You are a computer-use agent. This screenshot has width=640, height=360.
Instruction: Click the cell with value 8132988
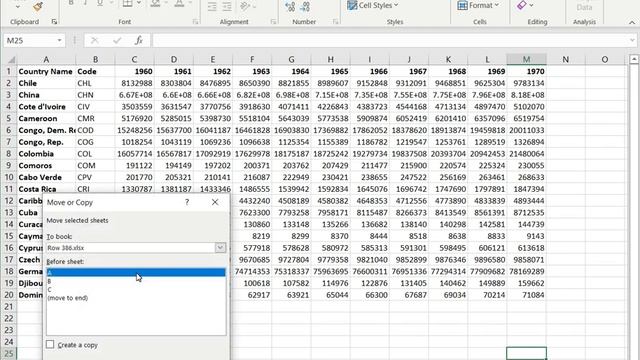(x=134, y=83)
